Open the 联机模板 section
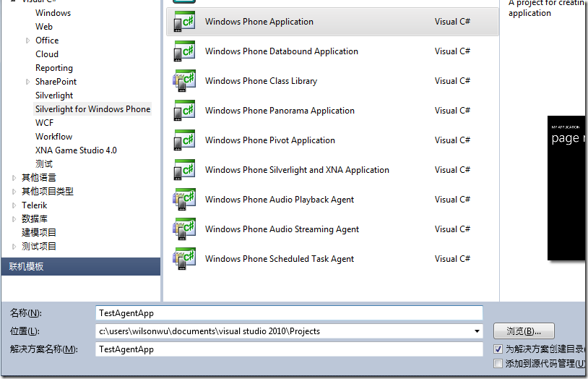Viewport: 588px width, 379px height. pos(81,266)
